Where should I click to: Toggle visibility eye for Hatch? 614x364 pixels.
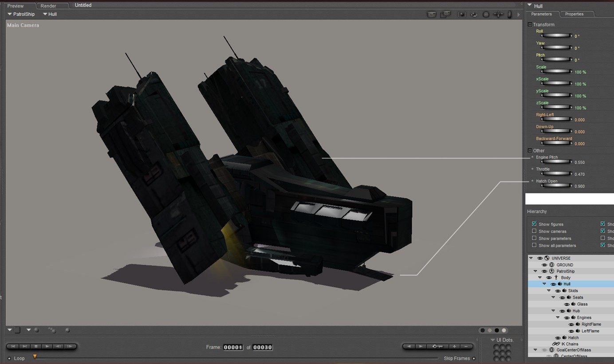click(558, 338)
